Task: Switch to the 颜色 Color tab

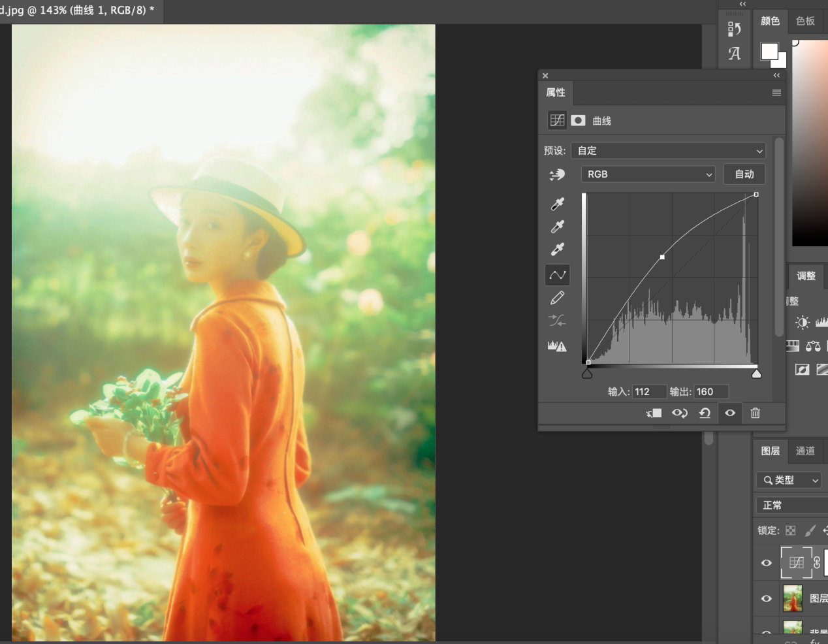Action: 771,21
